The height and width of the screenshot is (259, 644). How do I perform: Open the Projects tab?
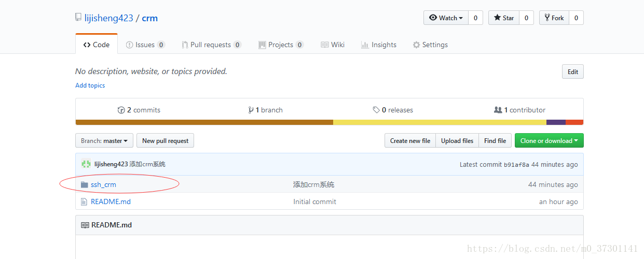tap(281, 45)
